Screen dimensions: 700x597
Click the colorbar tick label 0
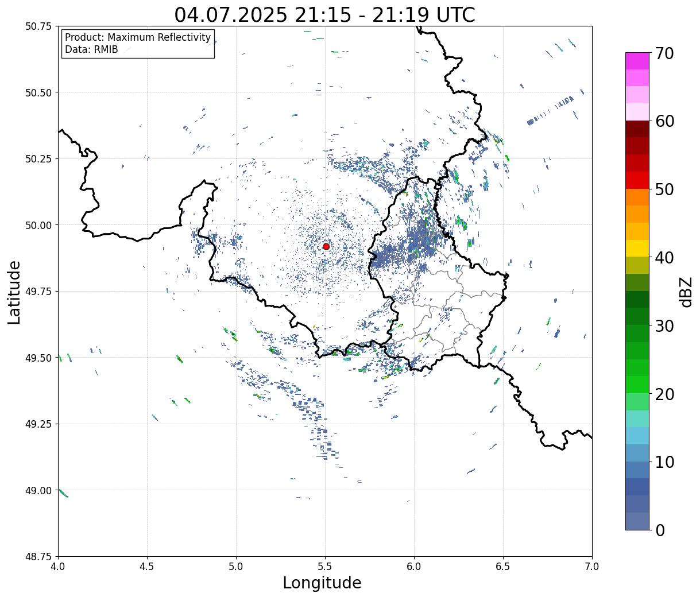(659, 530)
